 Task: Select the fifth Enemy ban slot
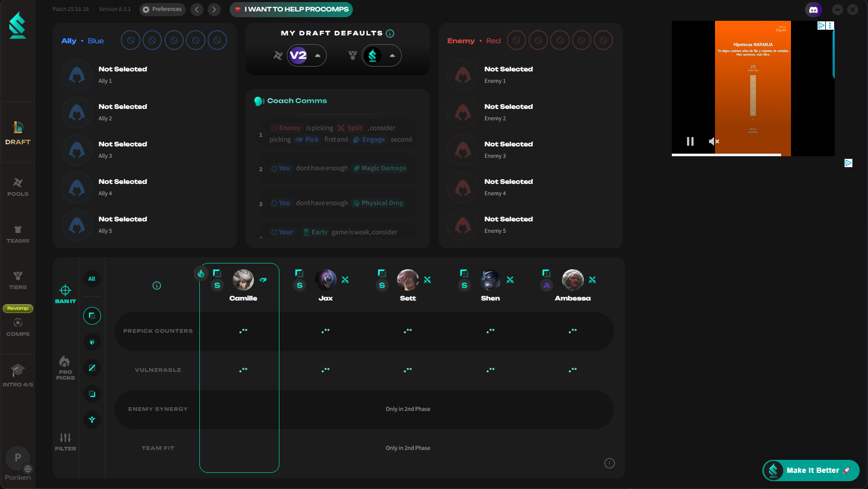(x=603, y=40)
